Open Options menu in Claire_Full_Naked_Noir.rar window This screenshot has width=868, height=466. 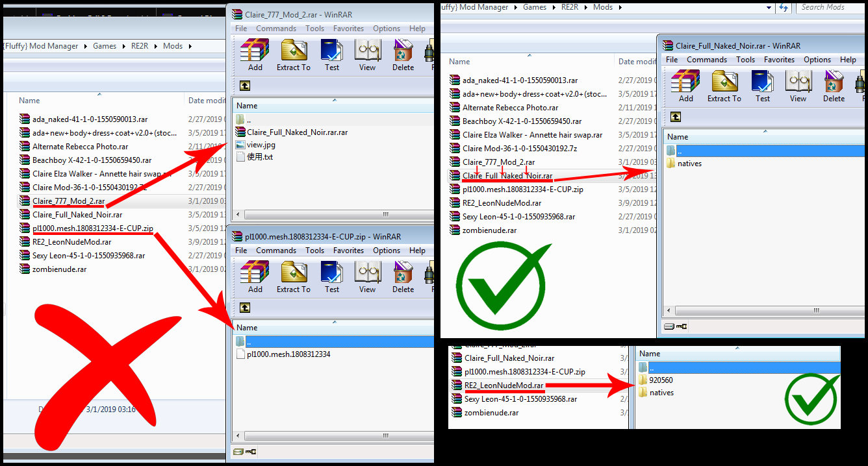tap(817, 60)
